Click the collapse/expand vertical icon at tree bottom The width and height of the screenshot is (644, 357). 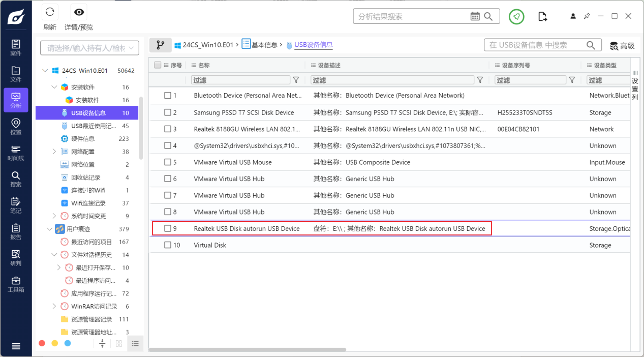(102, 343)
